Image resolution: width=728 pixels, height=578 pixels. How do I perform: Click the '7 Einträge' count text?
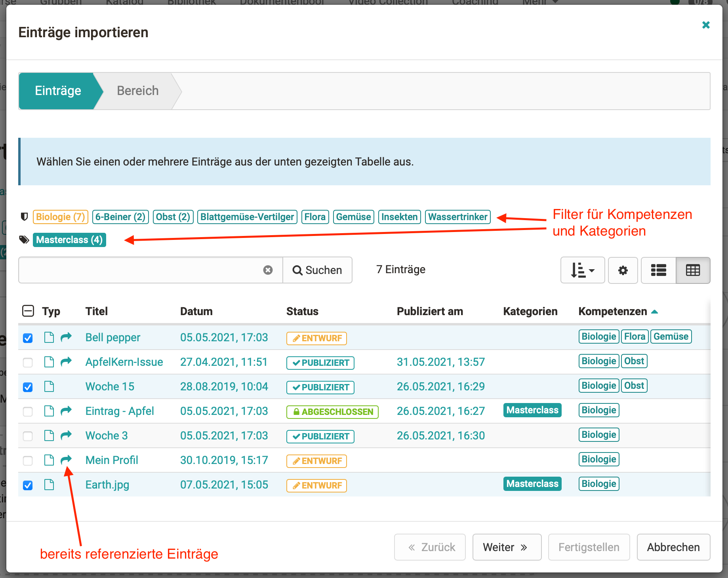tap(401, 270)
